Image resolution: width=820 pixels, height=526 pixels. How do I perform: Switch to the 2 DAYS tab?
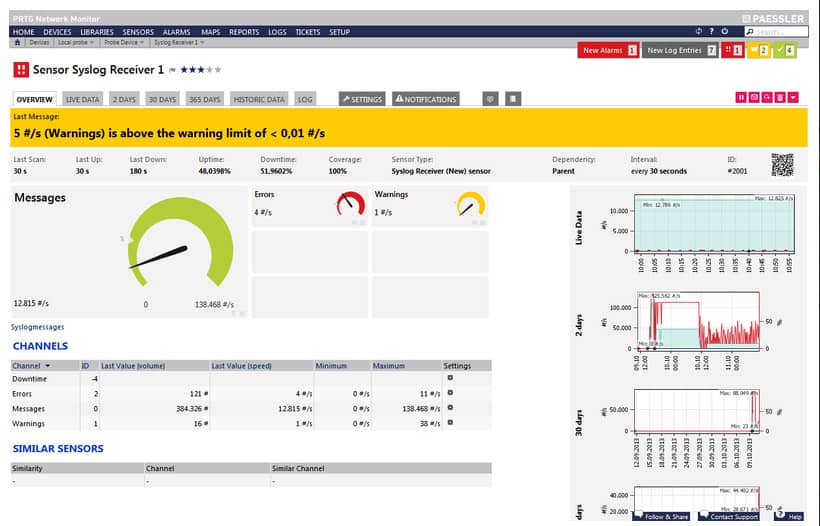click(x=124, y=99)
